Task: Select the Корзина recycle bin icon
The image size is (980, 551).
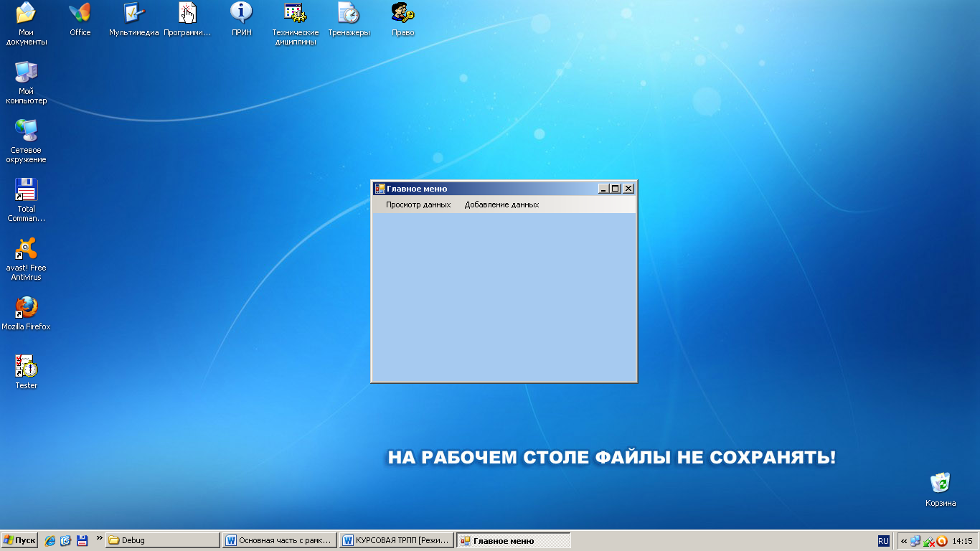Action: click(x=941, y=490)
